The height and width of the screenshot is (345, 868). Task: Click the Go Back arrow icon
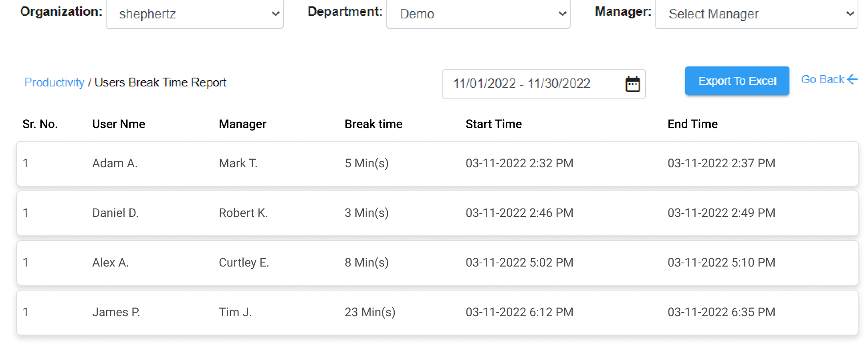point(852,79)
